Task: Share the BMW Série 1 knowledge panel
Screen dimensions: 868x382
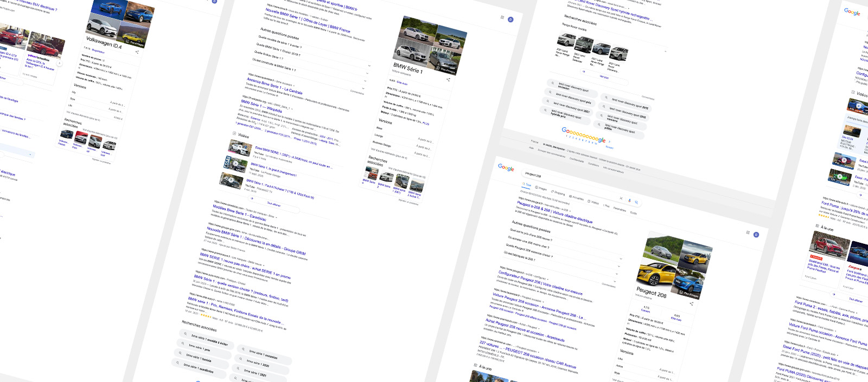Action: (x=448, y=80)
